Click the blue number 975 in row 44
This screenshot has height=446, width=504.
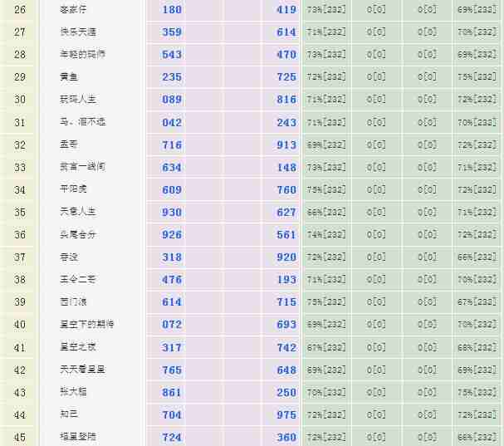286,414
